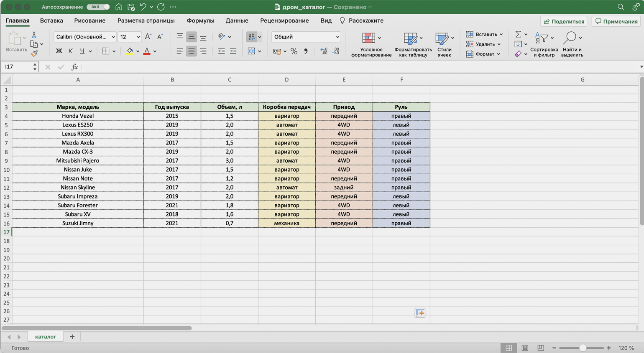Open Найти и выделить
The width and height of the screenshot is (644, 353).
pos(572,44)
